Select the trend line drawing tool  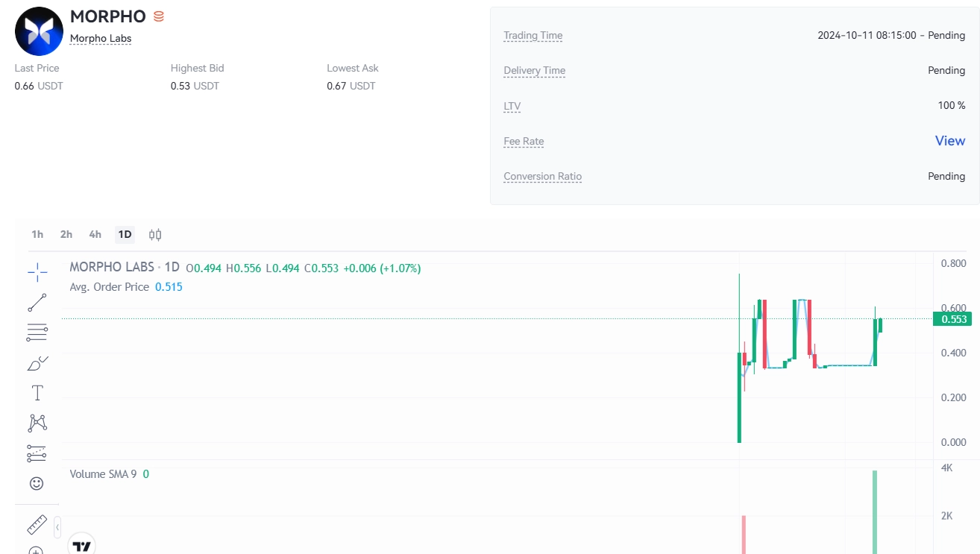pyautogui.click(x=37, y=302)
